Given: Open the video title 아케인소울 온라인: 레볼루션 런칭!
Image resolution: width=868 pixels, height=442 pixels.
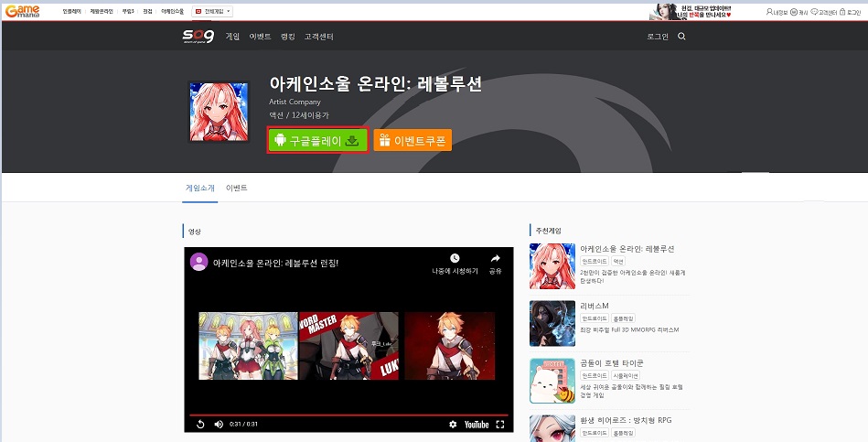Looking at the screenshot, I should 275,264.
